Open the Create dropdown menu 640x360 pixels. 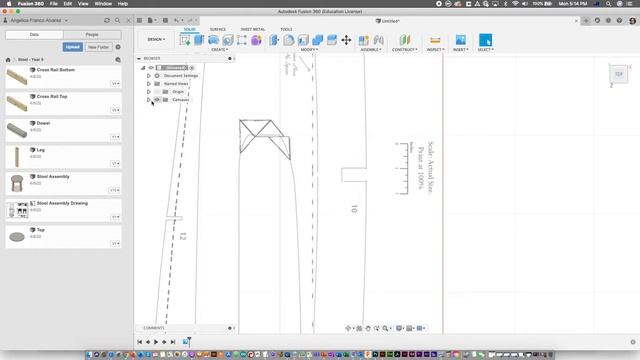click(220, 50)
